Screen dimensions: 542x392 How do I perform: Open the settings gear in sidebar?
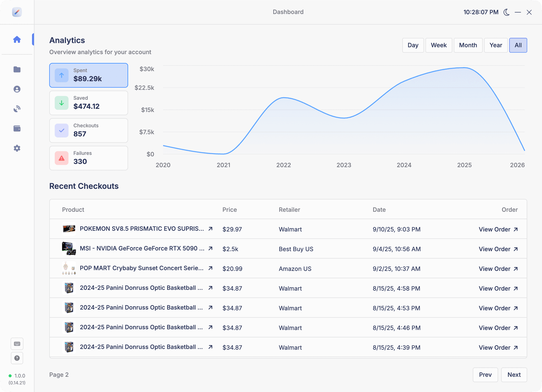pyautogui.click(x=17, y=148)
